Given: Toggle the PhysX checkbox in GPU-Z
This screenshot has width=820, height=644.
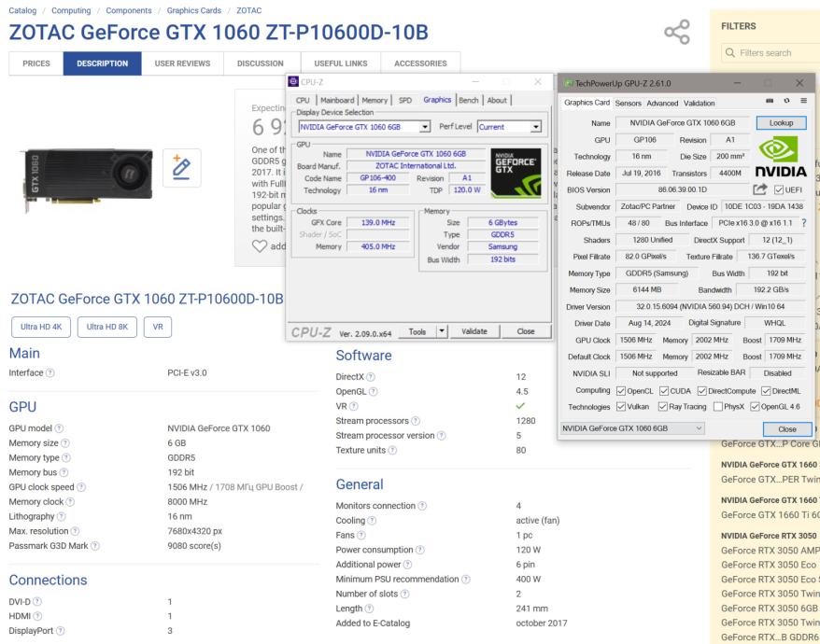Looking at the screenshot, I should (718, 406).
